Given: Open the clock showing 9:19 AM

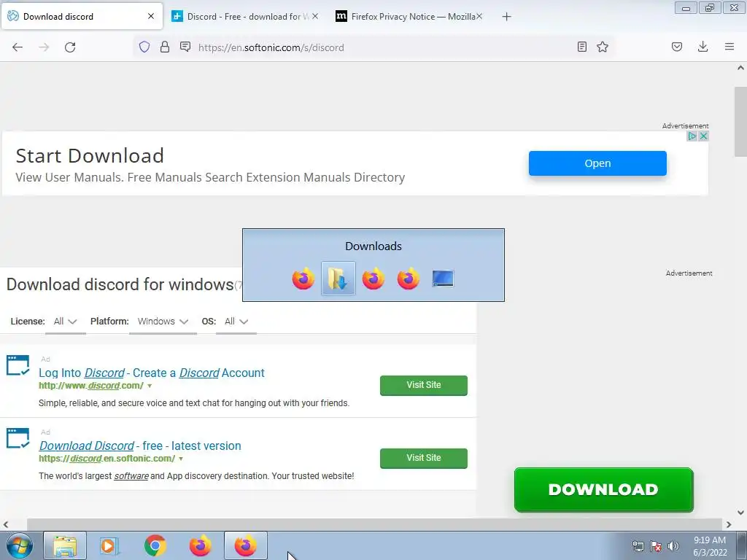Looking at the screenshot, I should pos(710,546).
